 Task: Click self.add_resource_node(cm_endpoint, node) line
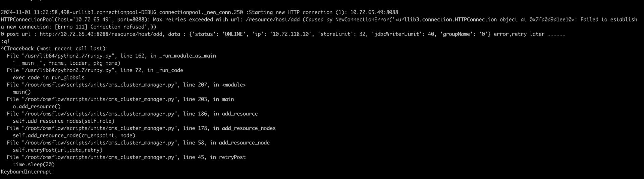coord(74,135)
